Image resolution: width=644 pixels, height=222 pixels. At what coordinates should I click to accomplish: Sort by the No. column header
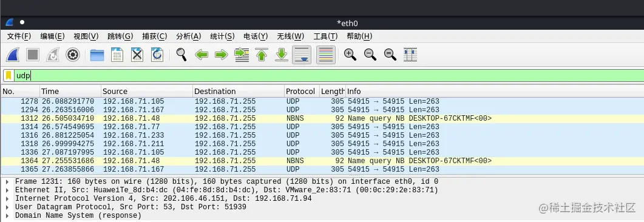click(20, 91)
